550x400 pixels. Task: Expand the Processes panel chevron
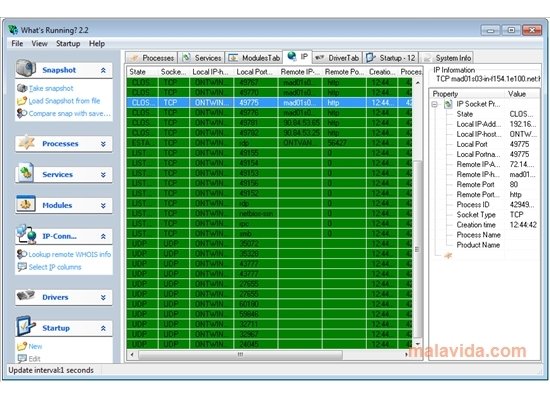[x=103, y=144]
